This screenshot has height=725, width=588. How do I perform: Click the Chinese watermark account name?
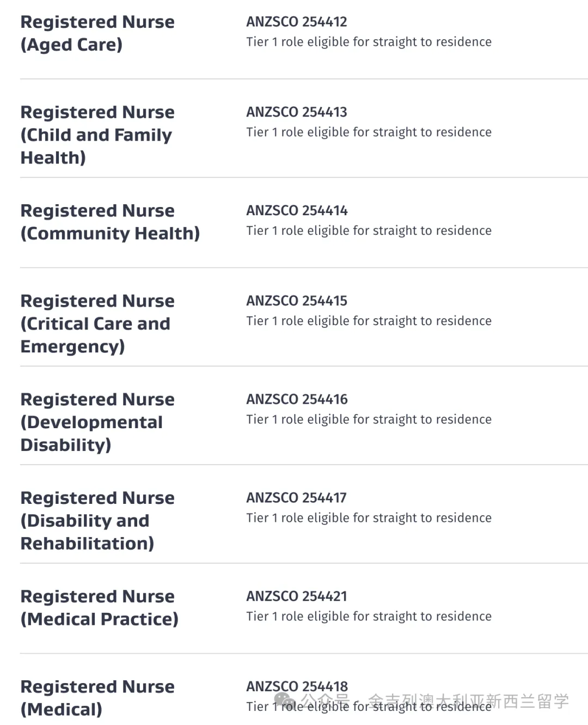(x=468, y=701)
